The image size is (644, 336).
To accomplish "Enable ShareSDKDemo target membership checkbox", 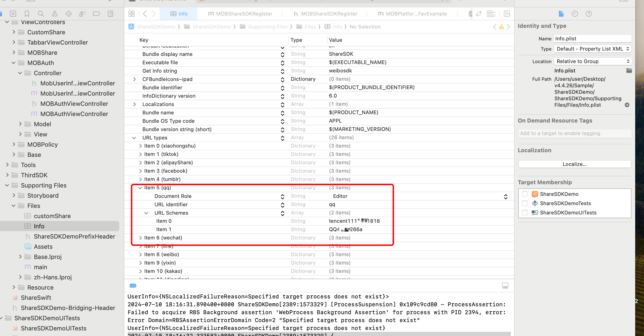I will 525,194.
